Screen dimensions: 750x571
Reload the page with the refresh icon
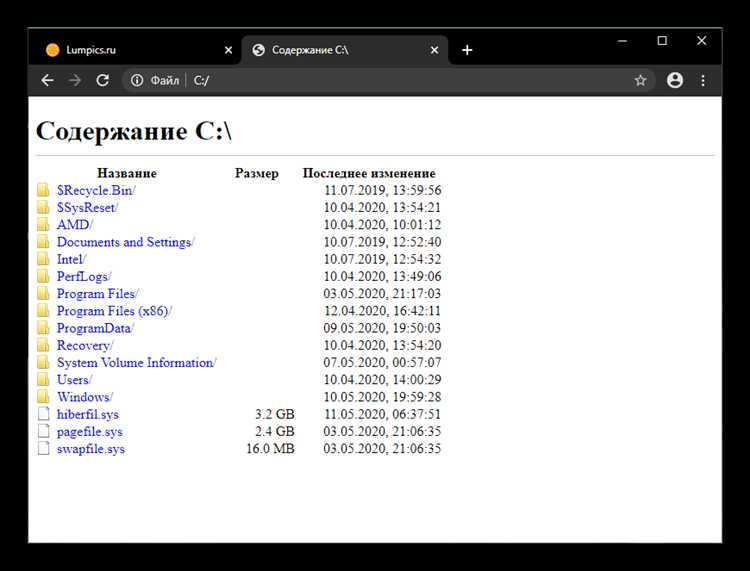point(102,81)
